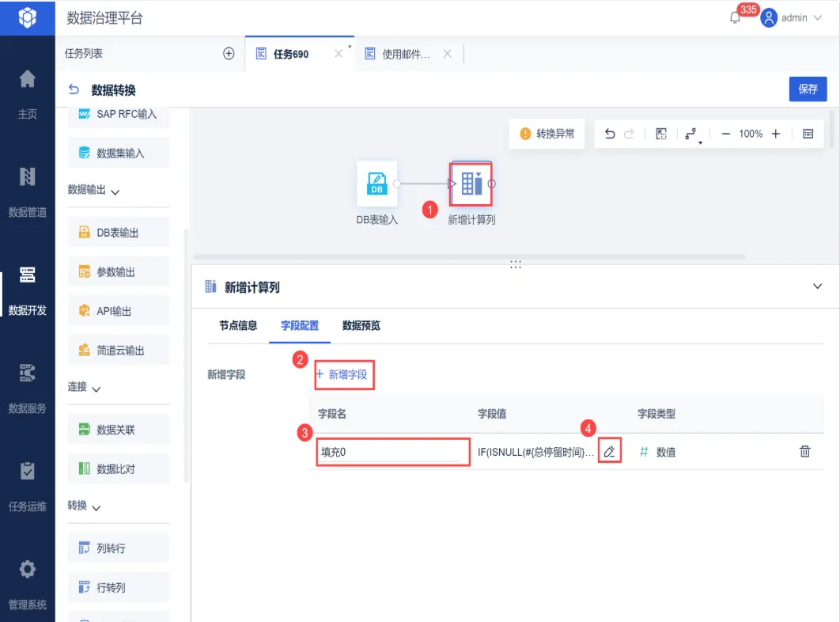Image resolution: width=840 pixels, height=622 pixels.
Task: Select the 新增计算列 node
Action: (471, 184)
